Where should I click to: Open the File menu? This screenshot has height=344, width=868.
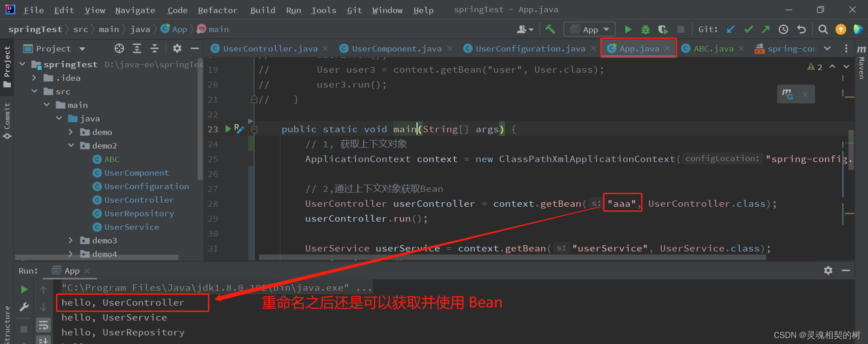(33, 10)
